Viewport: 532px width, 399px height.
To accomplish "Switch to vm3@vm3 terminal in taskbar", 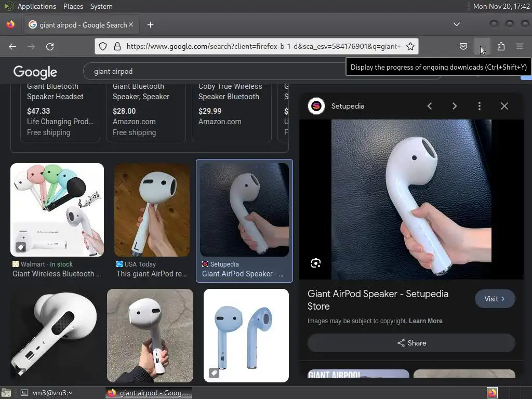I will tap(47, 393).
